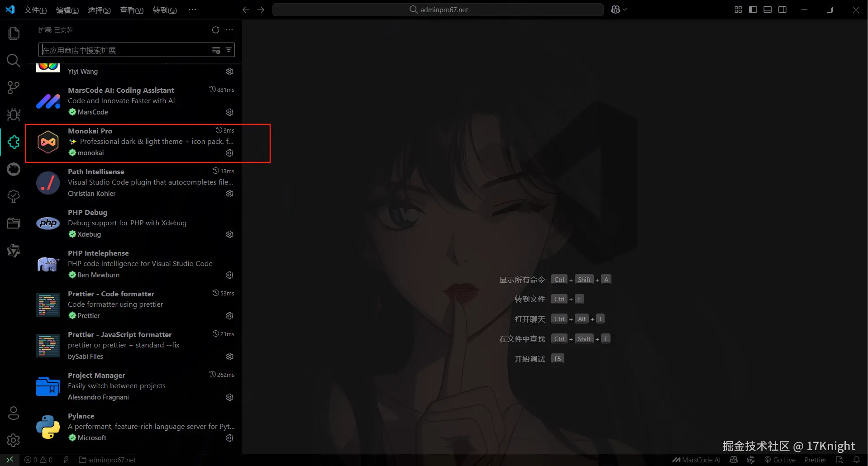The image size is (868, 466).
Task: Open the manage gear for Path Intellisense
Action: [230, 194]
